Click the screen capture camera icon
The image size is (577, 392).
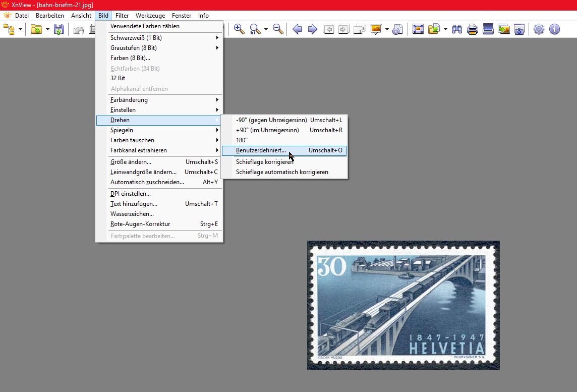[519, 29]
